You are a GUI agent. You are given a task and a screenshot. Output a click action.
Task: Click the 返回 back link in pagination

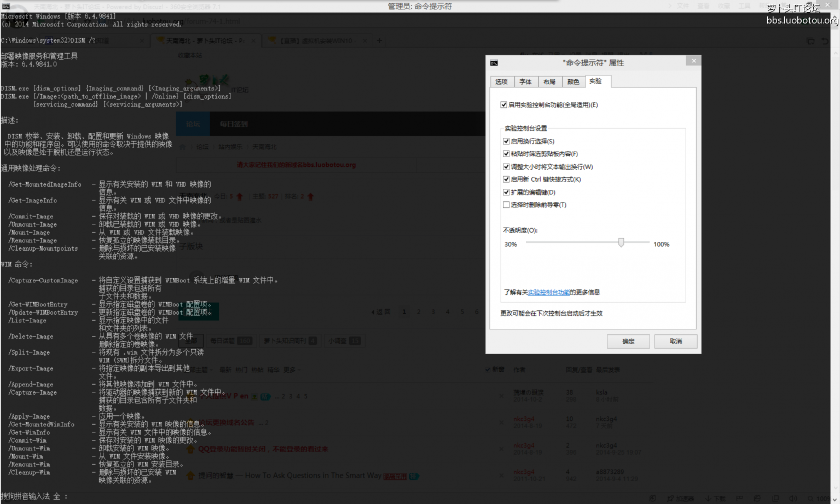[381, 312]
